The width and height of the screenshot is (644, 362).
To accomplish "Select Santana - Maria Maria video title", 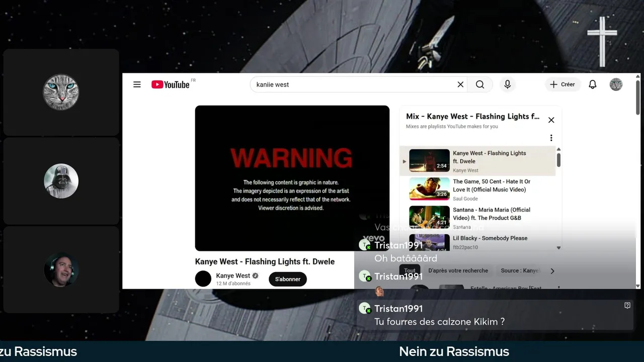I will (492, 214).
